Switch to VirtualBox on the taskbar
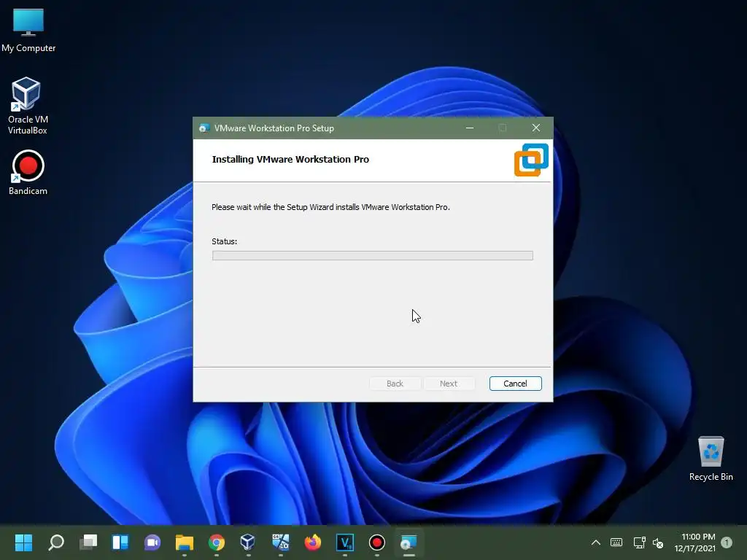 [248, 542]
